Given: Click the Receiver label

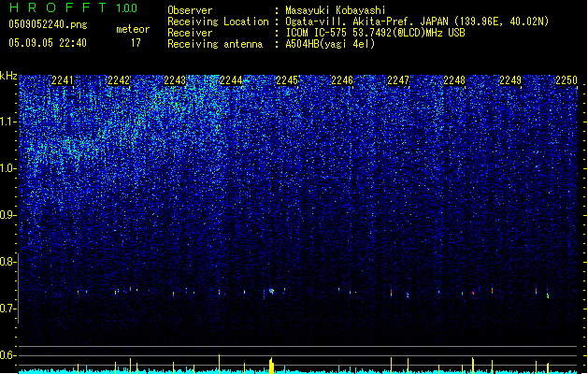Looking at the screenshot, I should 190,33.
